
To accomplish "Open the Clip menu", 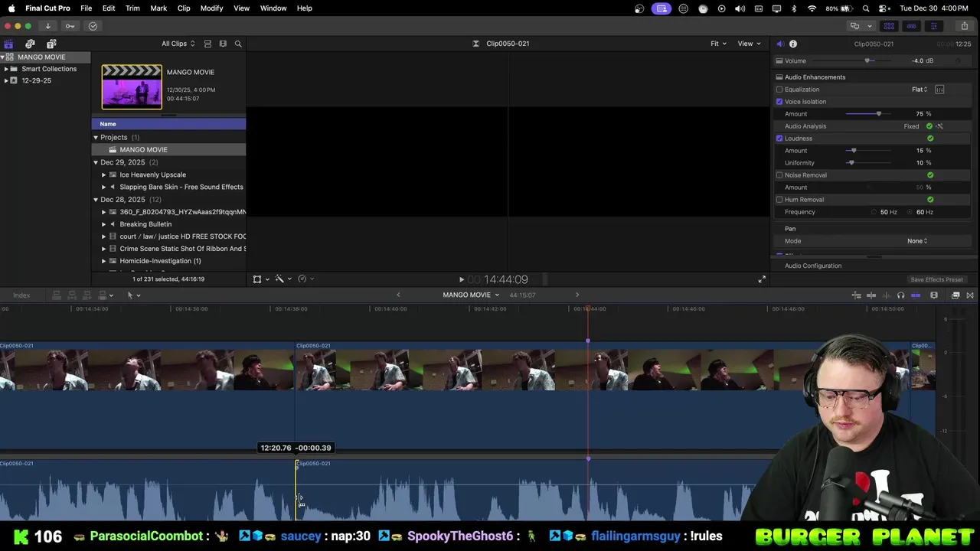I will (x=184, y=8).
